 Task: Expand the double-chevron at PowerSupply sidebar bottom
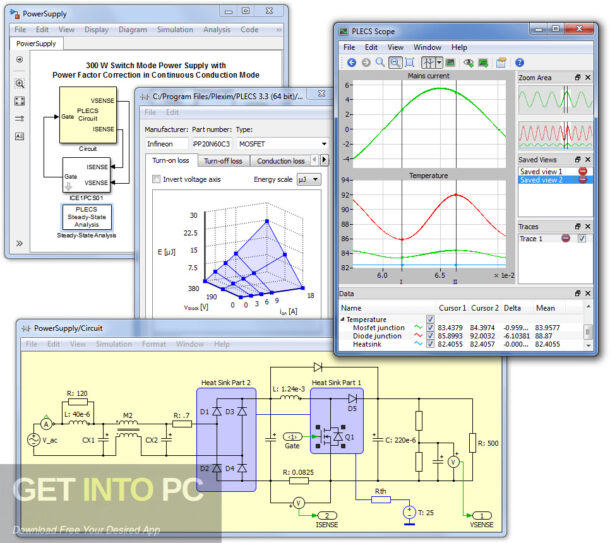[19, 243]
